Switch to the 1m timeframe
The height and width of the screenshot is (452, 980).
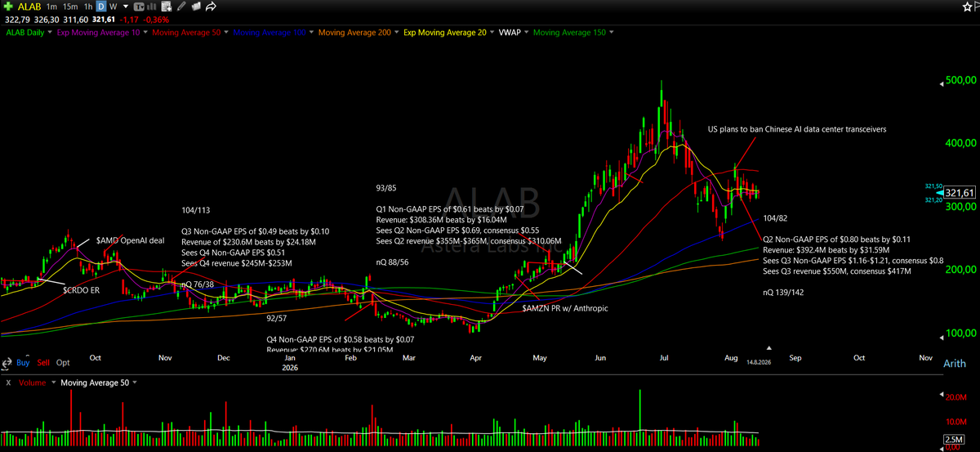(x=51, y=7)
